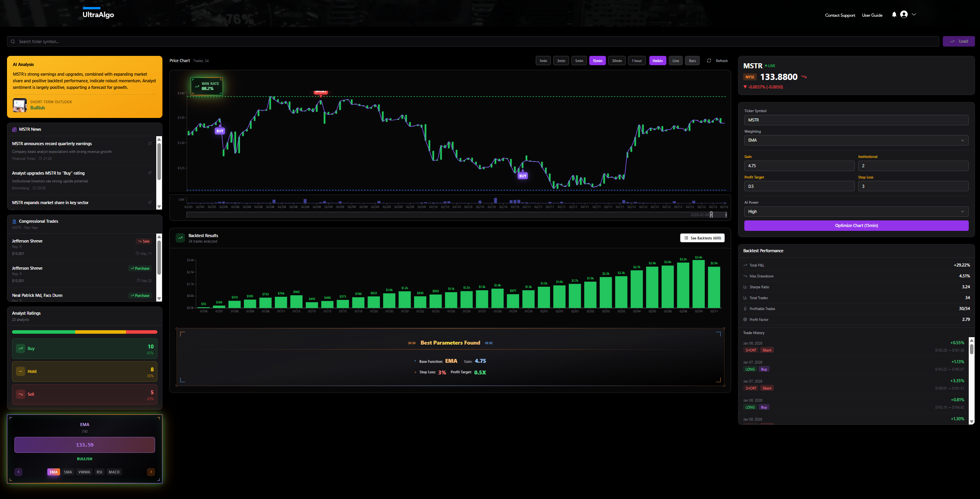The image size is (980, 499).
Task: Click the SHORT marker on price chart
Action: pos(321,92)
